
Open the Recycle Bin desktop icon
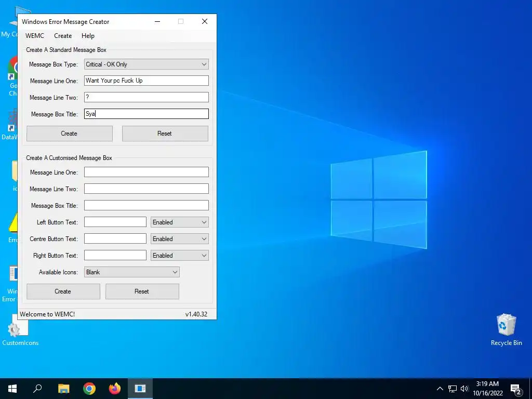point(506,330)
